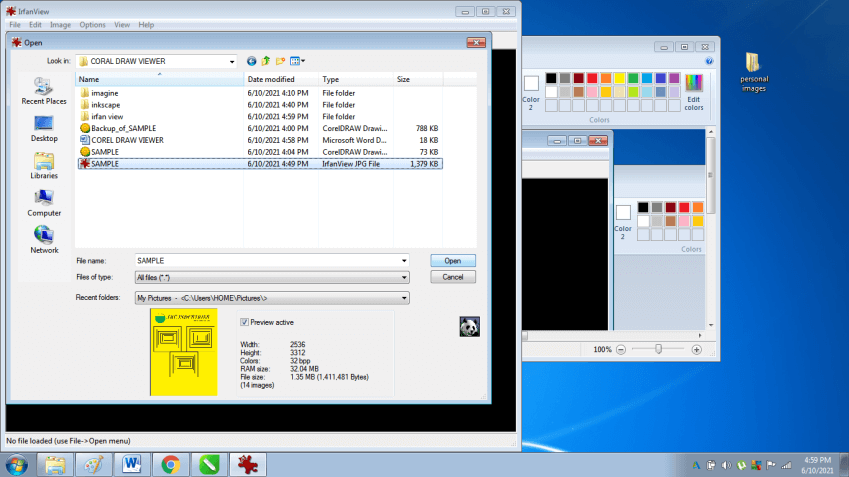Open Windows Start menu

point(17,465)
